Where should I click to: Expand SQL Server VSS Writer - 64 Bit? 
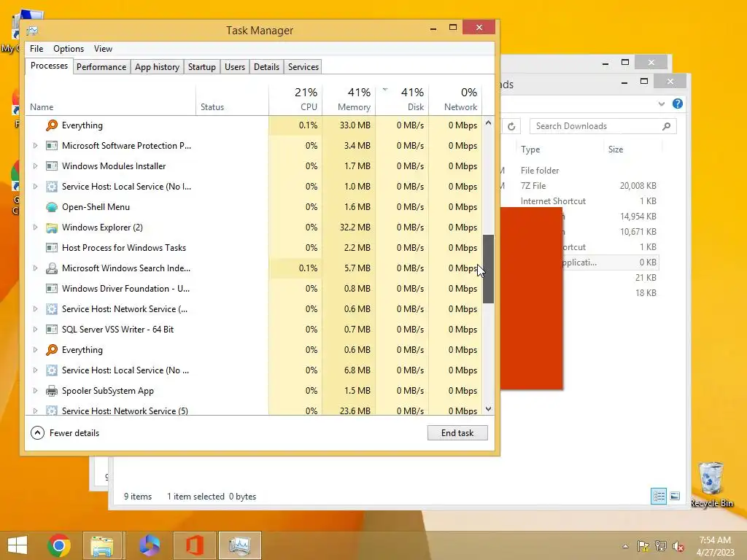(x=35, y=330)
